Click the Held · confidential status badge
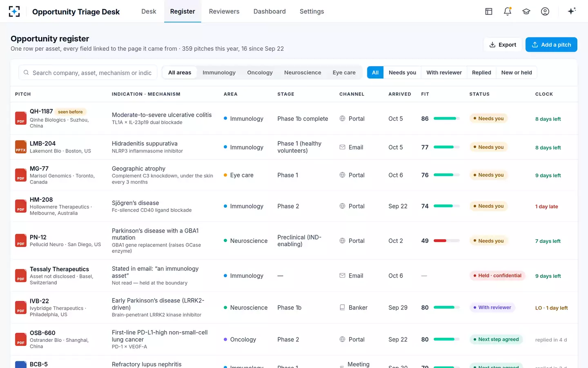The image size is (588, 368). (497, 276)
